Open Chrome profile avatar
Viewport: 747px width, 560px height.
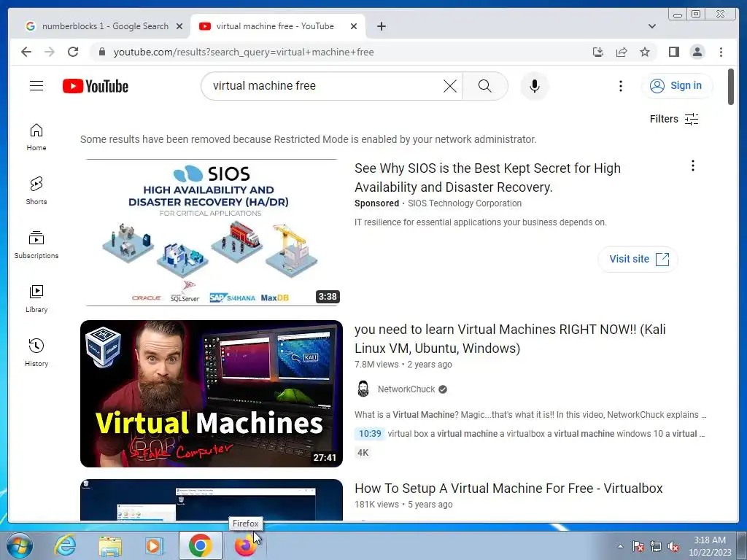point(697,52)
